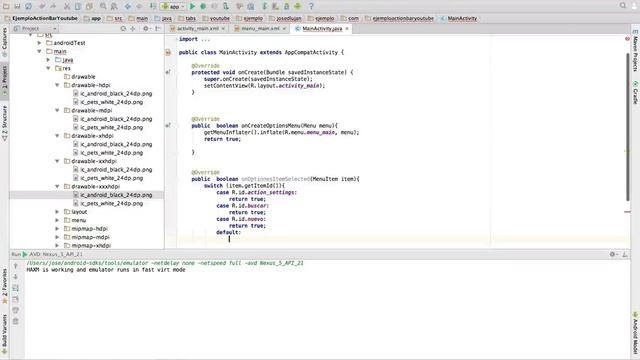
Task: Click the Synchronize toolbar icon
Action: 28,6
